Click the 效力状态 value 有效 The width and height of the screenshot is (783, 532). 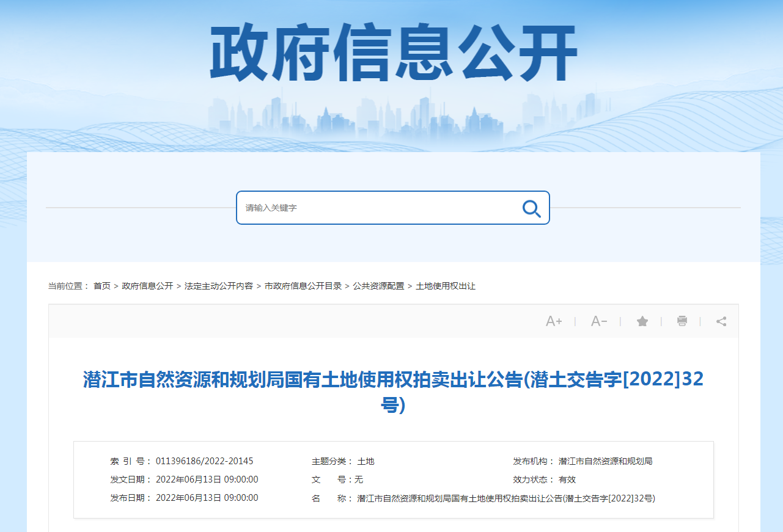click(567, 479)
